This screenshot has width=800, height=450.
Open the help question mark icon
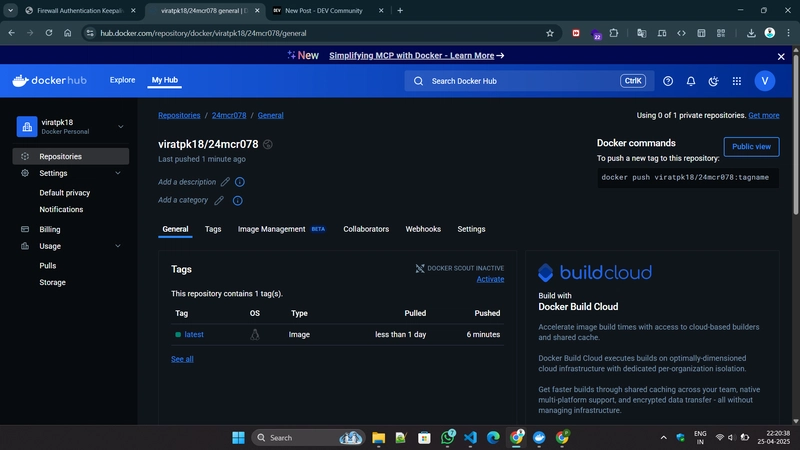(668, 81)
